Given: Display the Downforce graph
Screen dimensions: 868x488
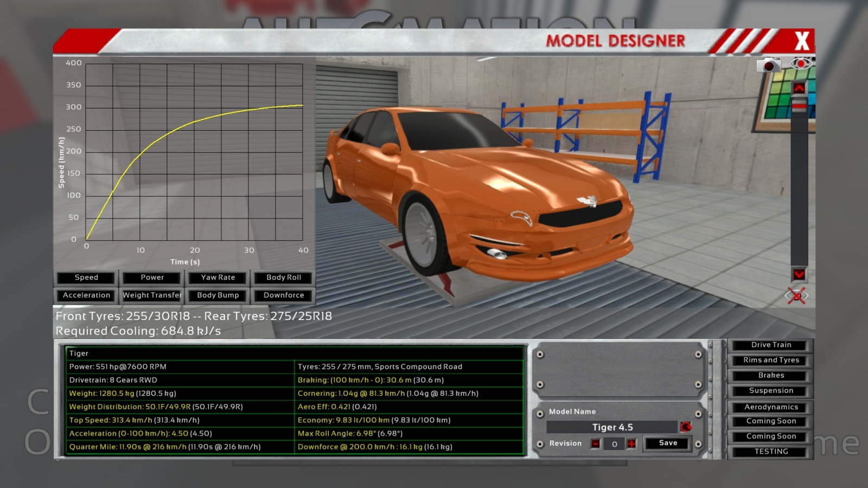Looking at the screenshot, I should [284, 296].
